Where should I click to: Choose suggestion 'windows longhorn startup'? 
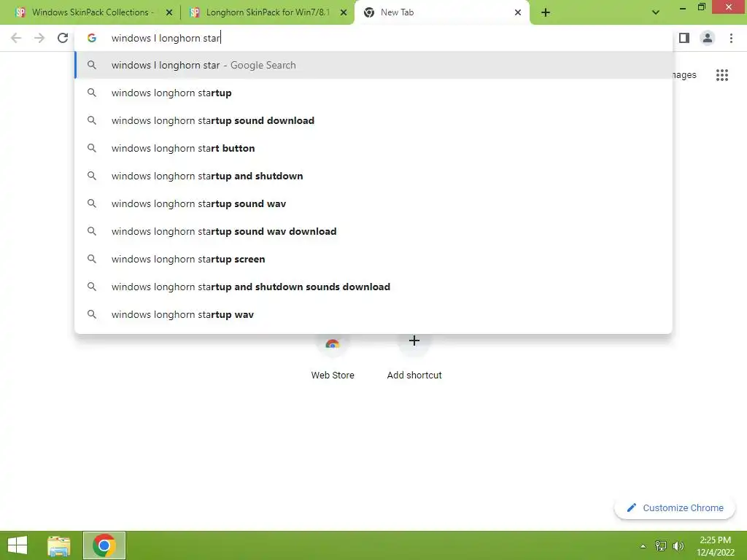[x=373, y=93]
